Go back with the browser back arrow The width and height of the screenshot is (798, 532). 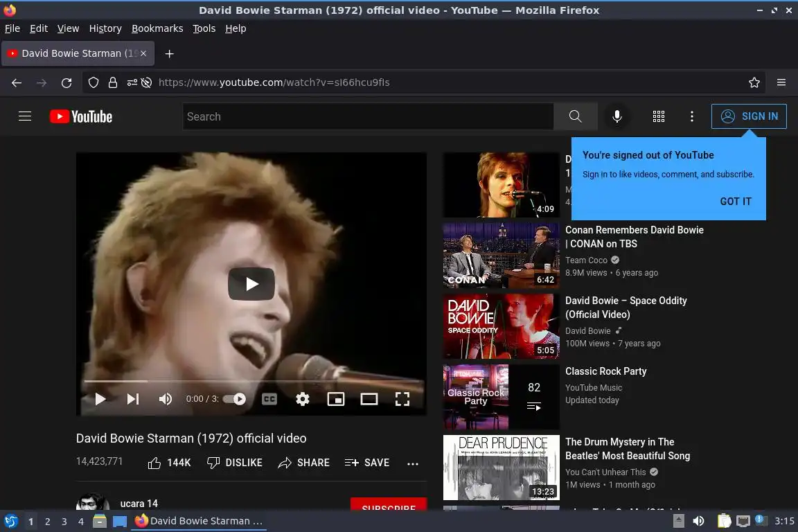(17, 82)
